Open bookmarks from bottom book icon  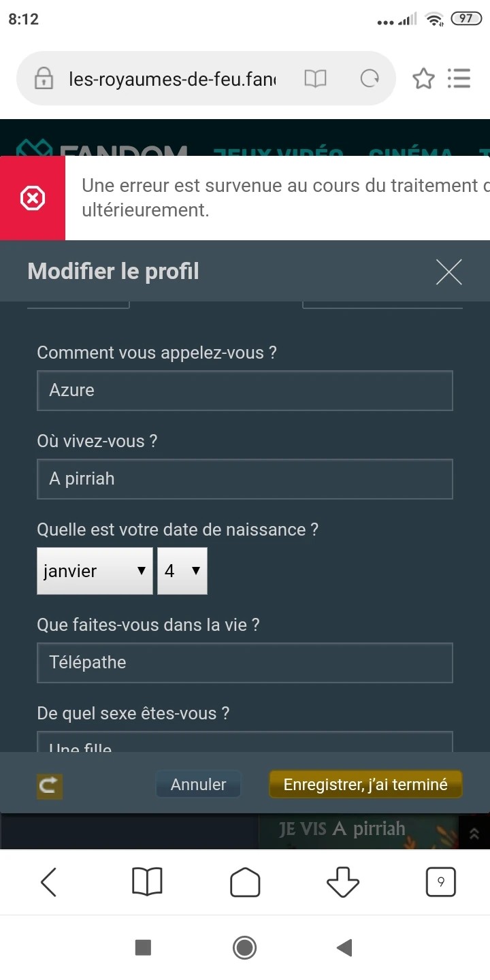(x=147, y=883)
